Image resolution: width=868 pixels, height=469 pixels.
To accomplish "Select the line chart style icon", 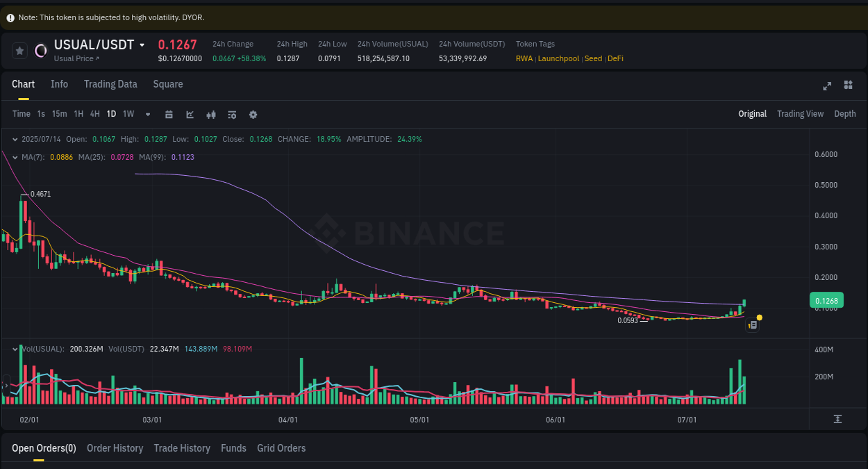I will point(190,114).
